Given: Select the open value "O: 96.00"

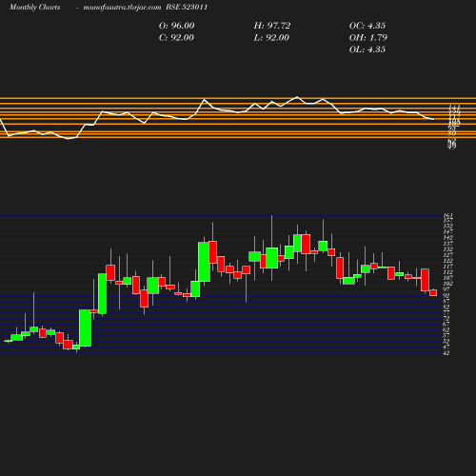Looking at the screenshot, I should point(176,26).
